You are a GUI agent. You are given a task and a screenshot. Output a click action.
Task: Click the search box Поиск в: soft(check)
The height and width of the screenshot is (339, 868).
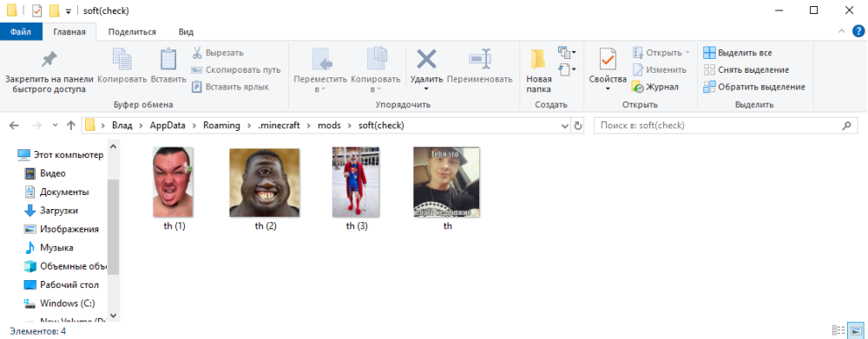coord(718,126)
